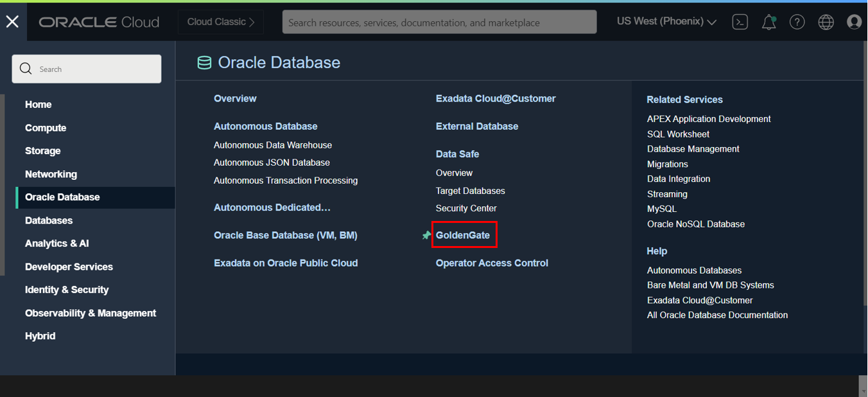Click inside the top search resources field
868x397 pixels.
point(439,21)
